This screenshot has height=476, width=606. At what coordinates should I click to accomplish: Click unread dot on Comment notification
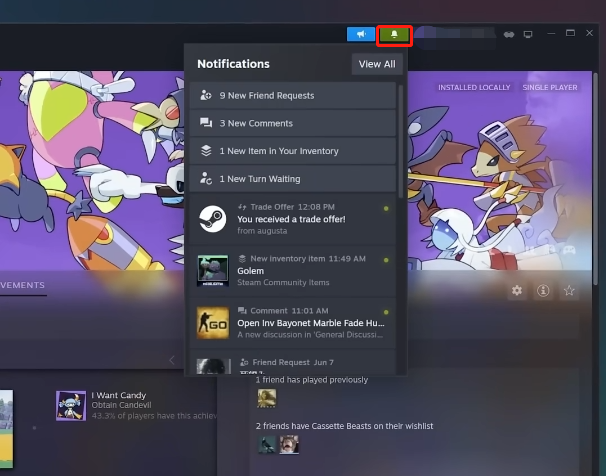pos(386,312)
